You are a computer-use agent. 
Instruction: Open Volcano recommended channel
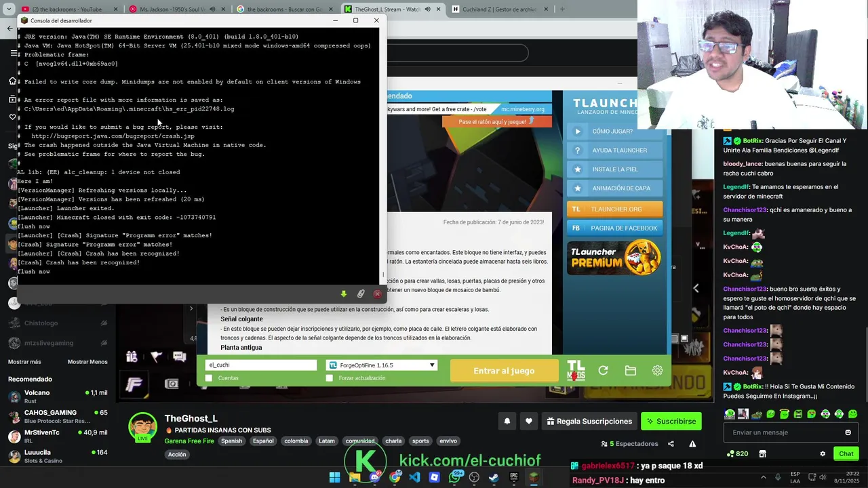pos(58,396)
